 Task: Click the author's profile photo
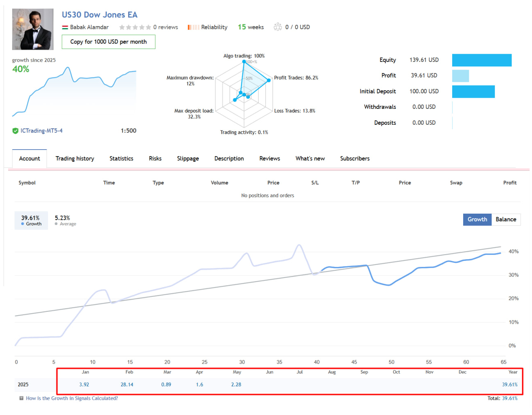tap(33, 29)
